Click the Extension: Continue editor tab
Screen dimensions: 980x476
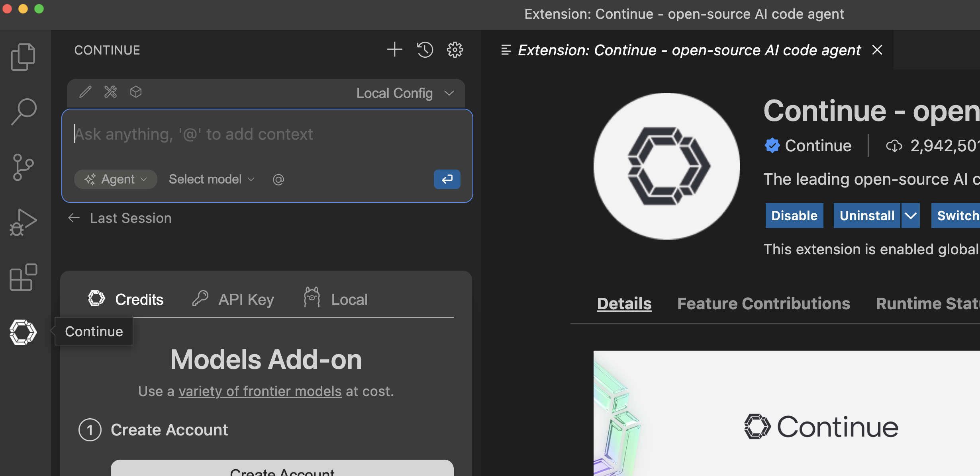click(688, 50)
